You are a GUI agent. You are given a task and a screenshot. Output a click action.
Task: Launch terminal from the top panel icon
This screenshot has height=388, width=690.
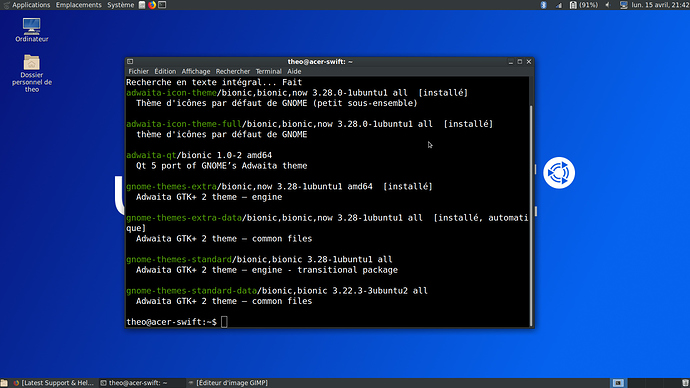click(x=162, y=5)
